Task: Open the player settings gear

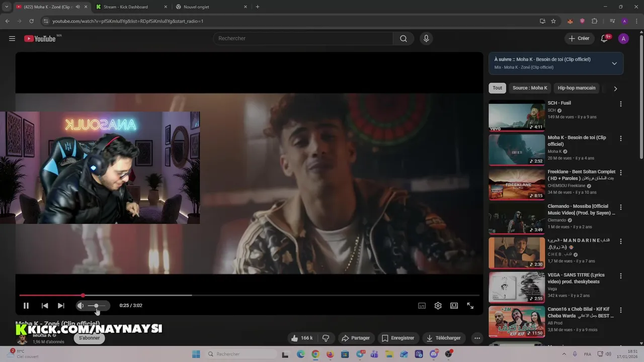Action: (x=438, y=306)
